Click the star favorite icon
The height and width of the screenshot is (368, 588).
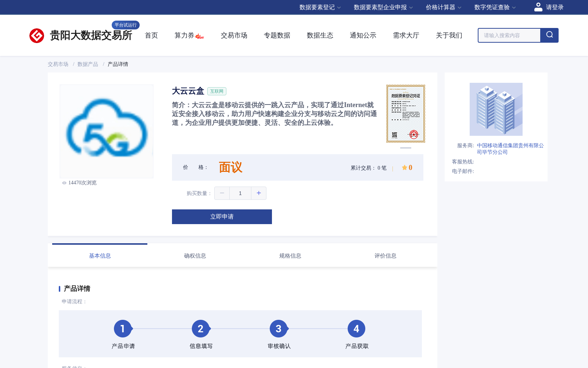(404, 167)
